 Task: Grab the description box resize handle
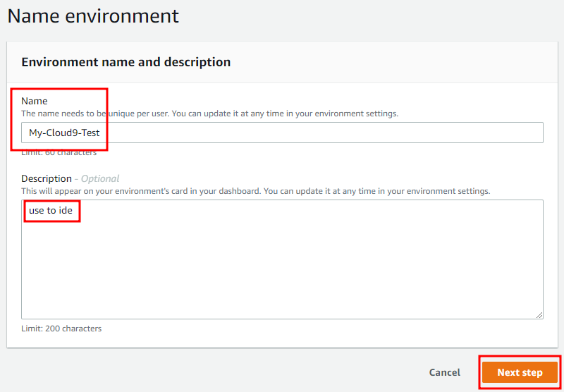click(539, 315)
